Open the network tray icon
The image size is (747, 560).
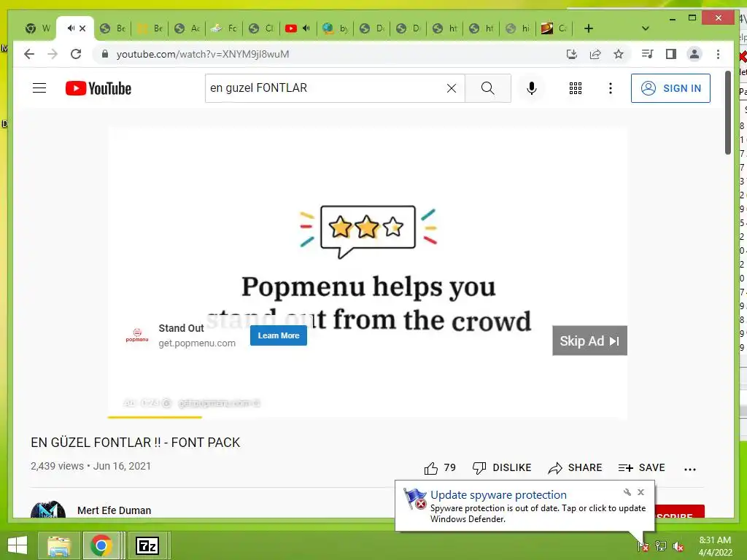[x=661, y=545]
